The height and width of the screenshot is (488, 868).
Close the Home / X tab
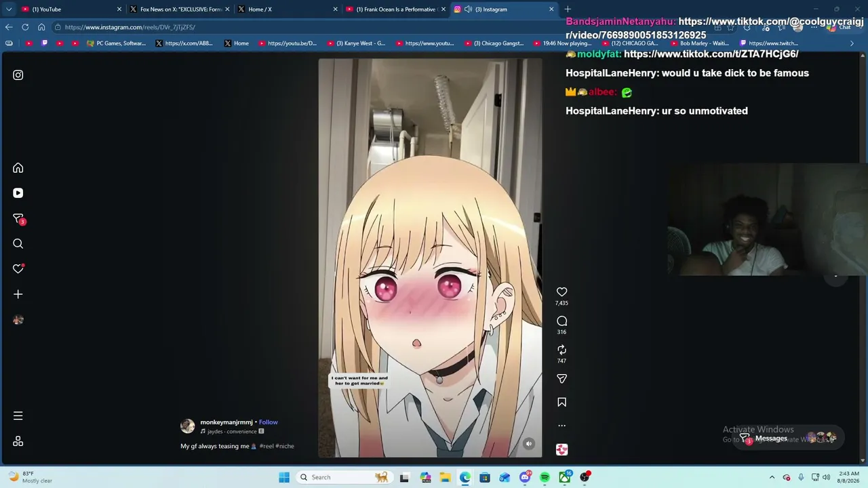click(x=335, y=9)
